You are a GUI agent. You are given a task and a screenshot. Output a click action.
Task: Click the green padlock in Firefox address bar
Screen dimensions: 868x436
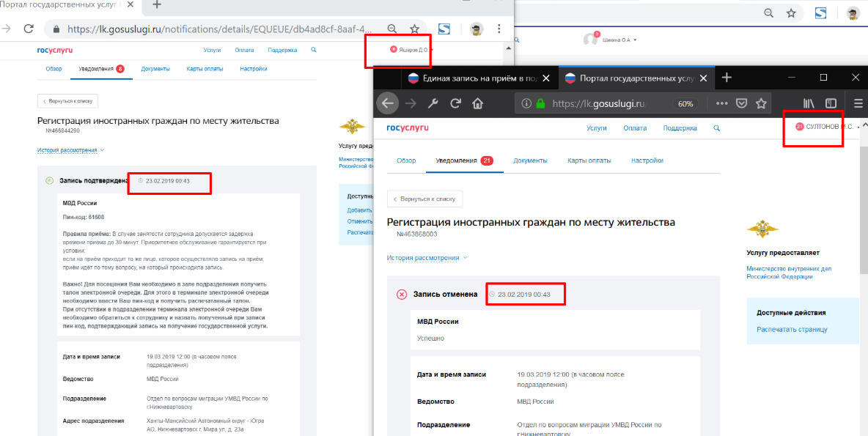pyautogui.click(x=540, y=103)
